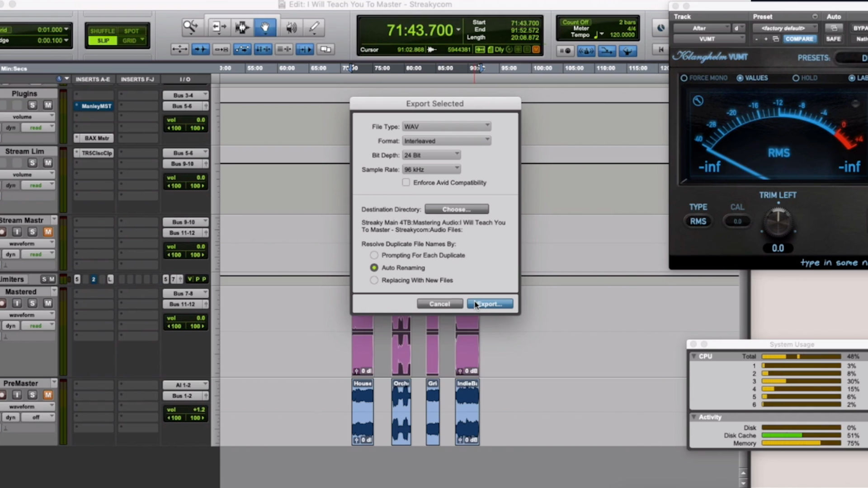Toggle Tab to Transients button
The width and height of the screenshot is (868, 488).
tap(200, 49)
